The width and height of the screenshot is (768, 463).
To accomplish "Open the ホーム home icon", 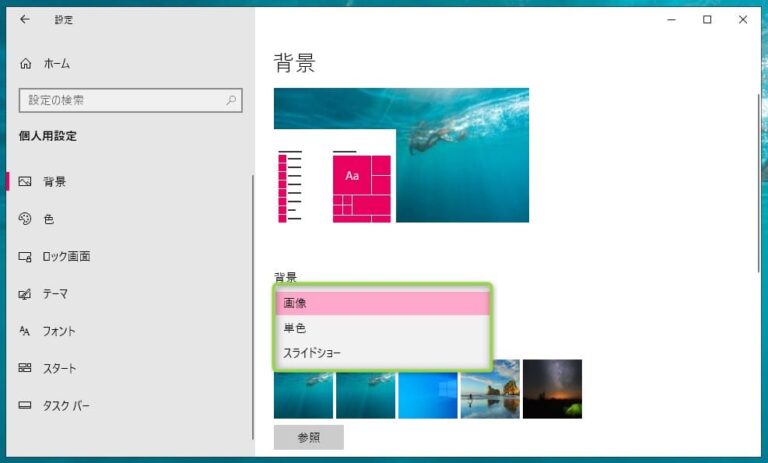I will point(25,63).
